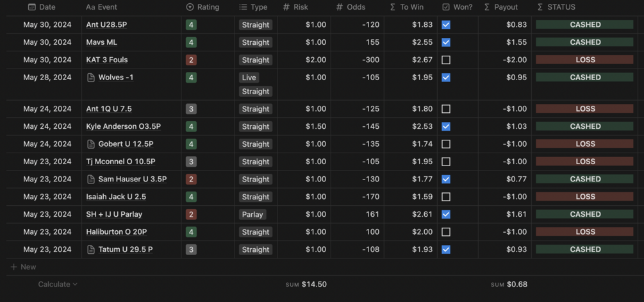The height and width of the screenshot is (302, 644).
Task: Open the Parlay type tag selector
Action: tap(252, 214)
